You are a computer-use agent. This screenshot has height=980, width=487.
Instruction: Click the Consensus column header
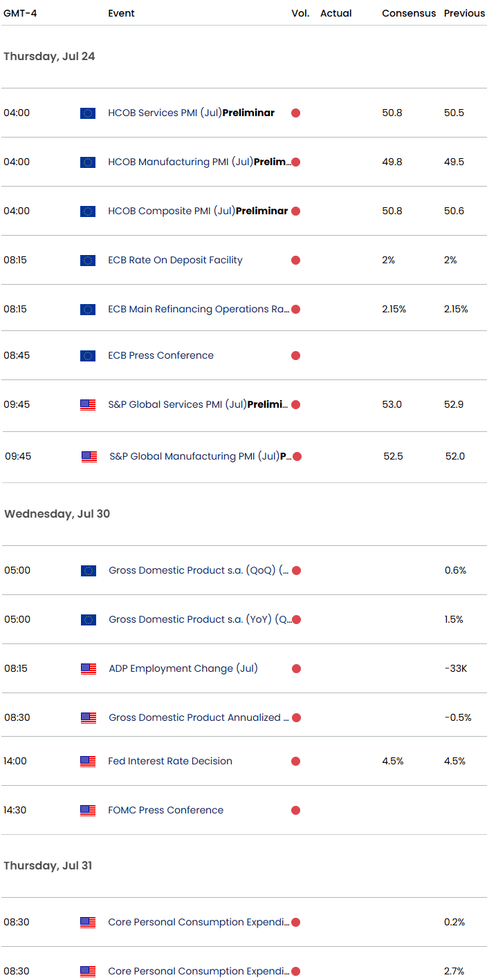pyautogui.click(x=409, y=13)
